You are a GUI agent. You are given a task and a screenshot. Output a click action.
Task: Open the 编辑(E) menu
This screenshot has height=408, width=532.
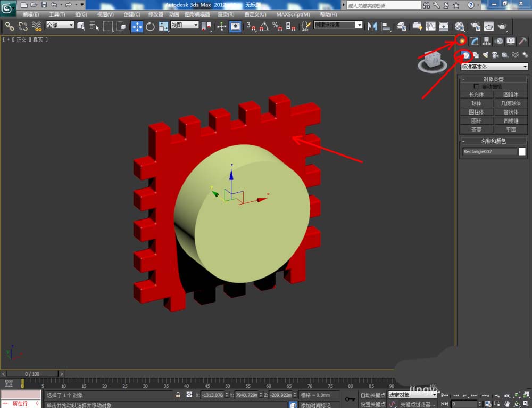(x=31, y=14)
